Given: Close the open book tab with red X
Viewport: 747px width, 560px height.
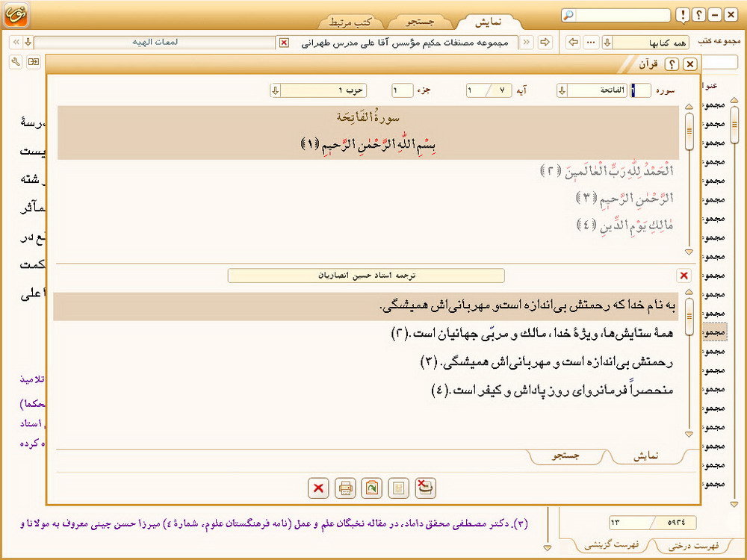Looking at the screenshot, I should click(x=284, y=43).
